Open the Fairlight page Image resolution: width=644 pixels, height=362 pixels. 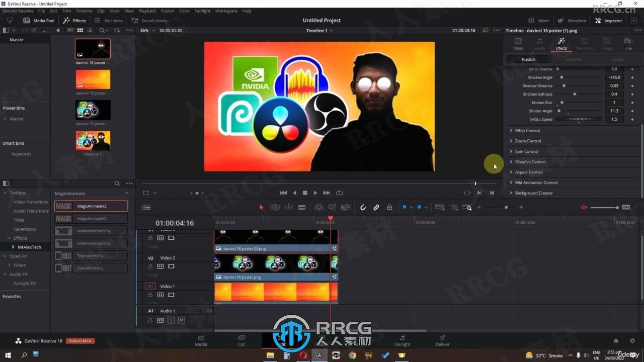[402, 340]
